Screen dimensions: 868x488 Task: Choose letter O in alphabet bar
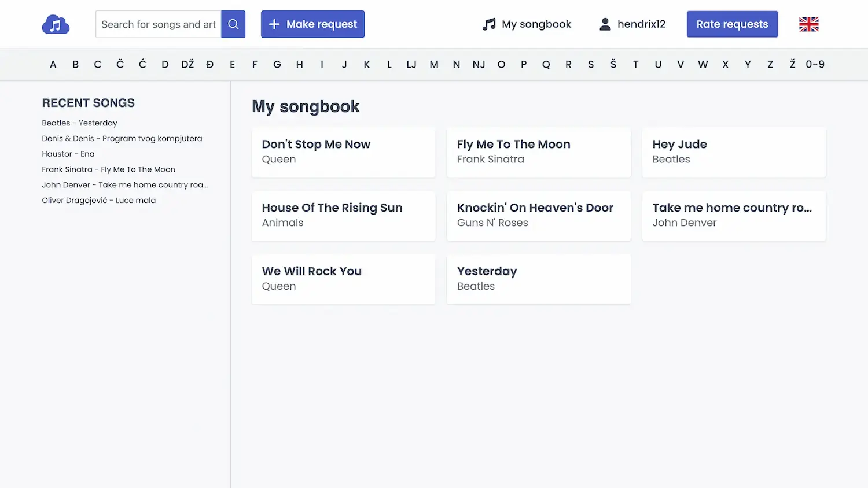[501, 65]
